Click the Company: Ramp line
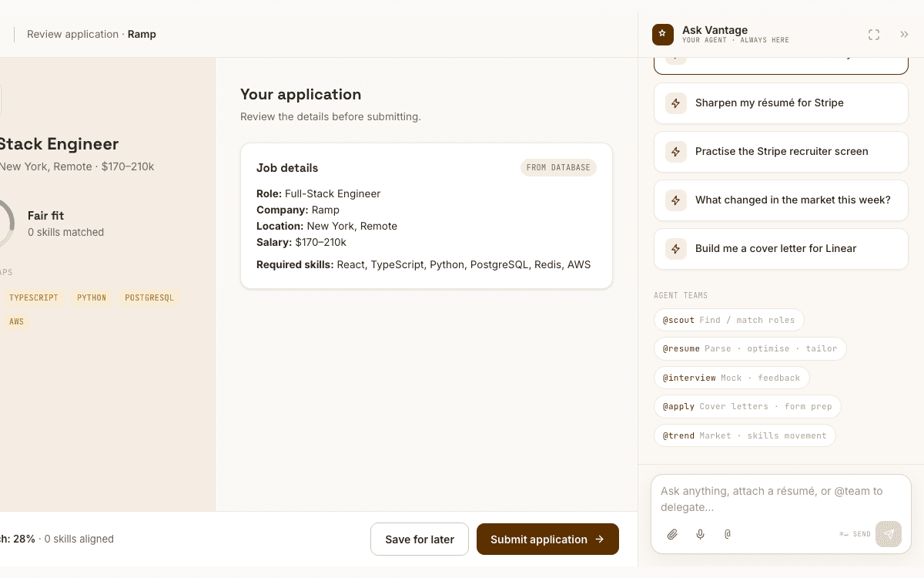Viewport: 924px width, 578px height. pyautogui.click(x=298, y=210)
